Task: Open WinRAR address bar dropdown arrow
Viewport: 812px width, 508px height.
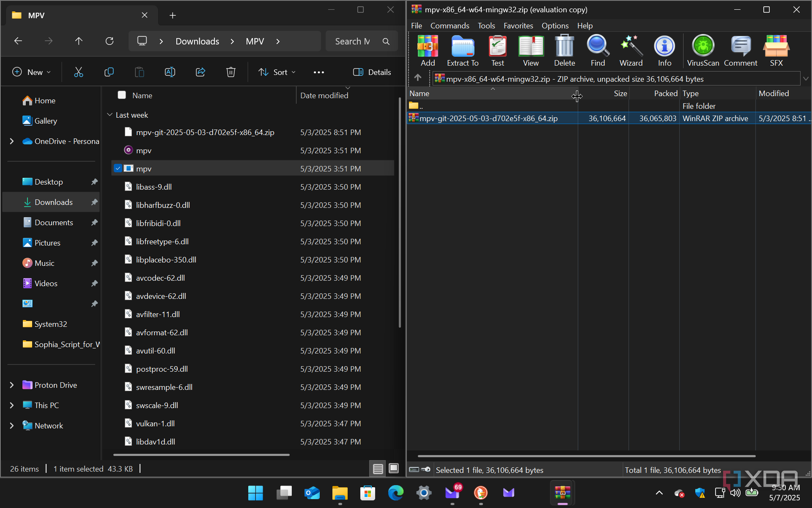Action: (x=806, y=79)
